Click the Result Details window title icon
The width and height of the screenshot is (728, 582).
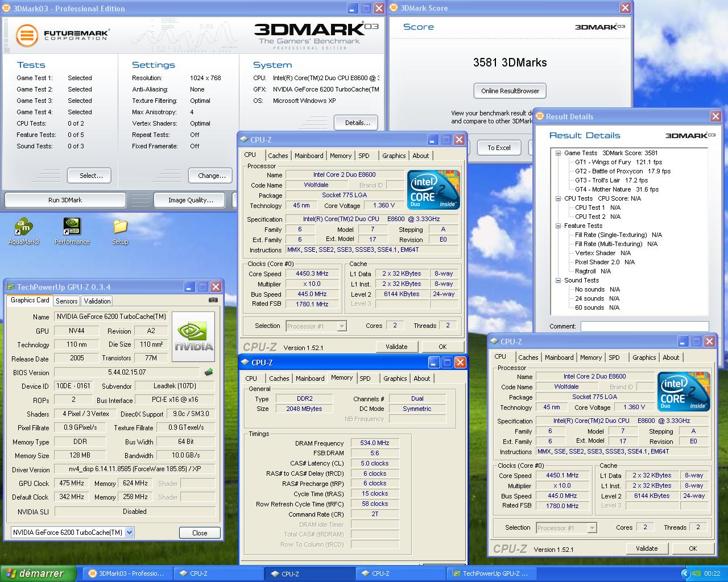[x=540, y=116]
